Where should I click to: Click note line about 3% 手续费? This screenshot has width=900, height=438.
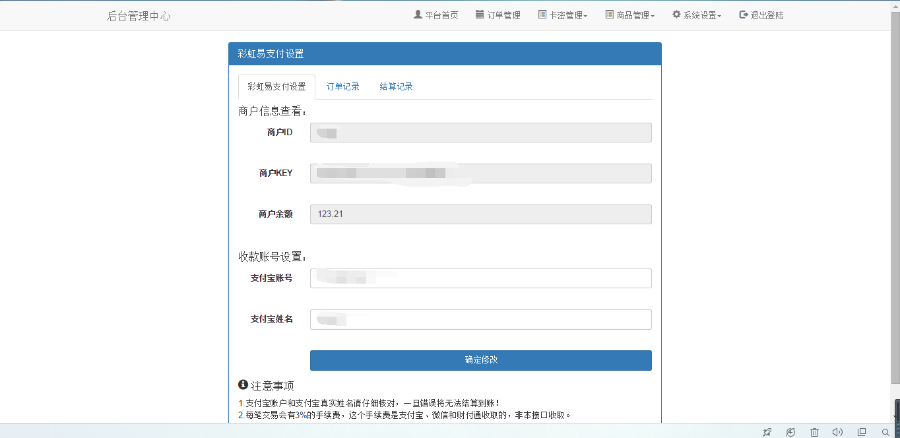404,414
